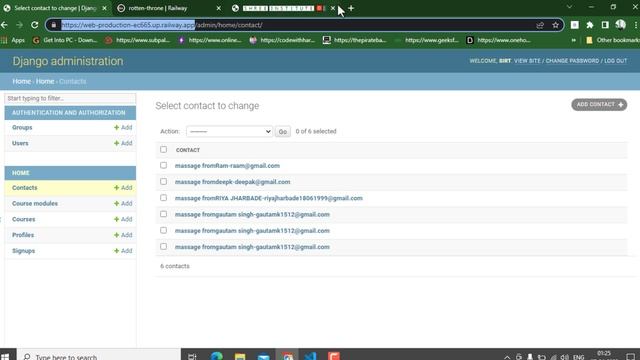
Task: Click the first Home breadcrumb link
Action: [22, 81]
